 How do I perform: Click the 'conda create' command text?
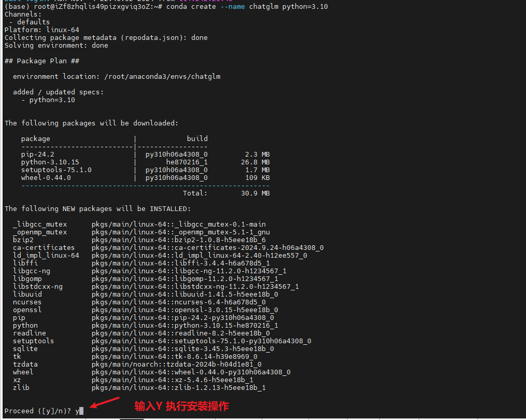coord(191,7)
